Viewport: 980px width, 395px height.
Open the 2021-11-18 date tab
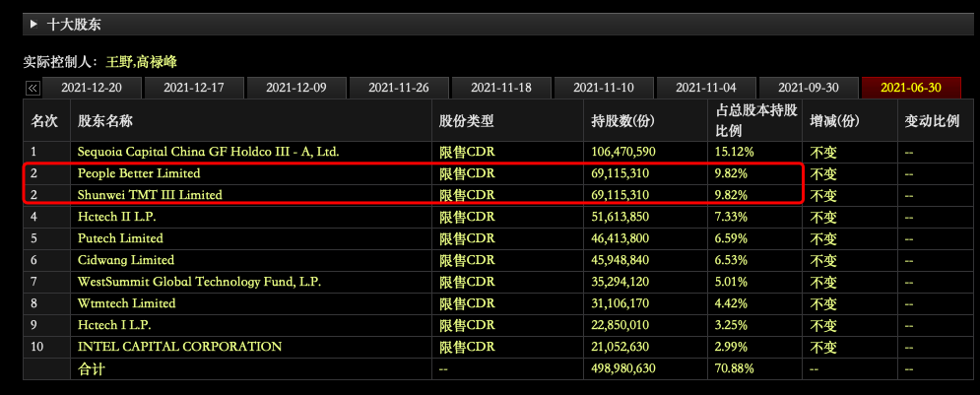pos(501,88)
